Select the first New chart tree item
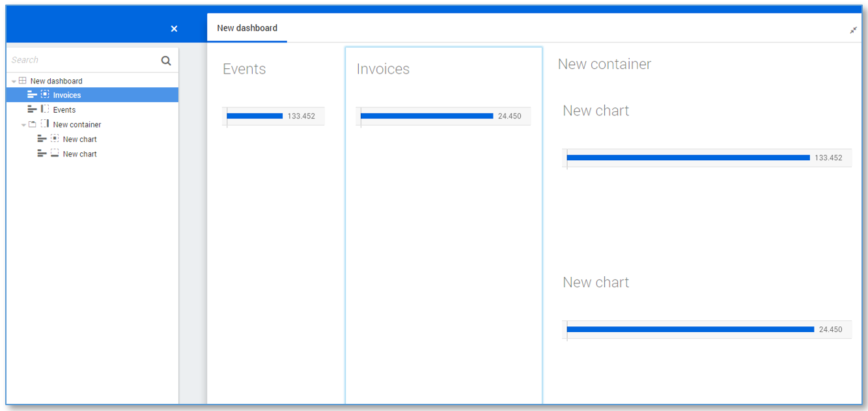868x411 pixels. coord(79,139)
